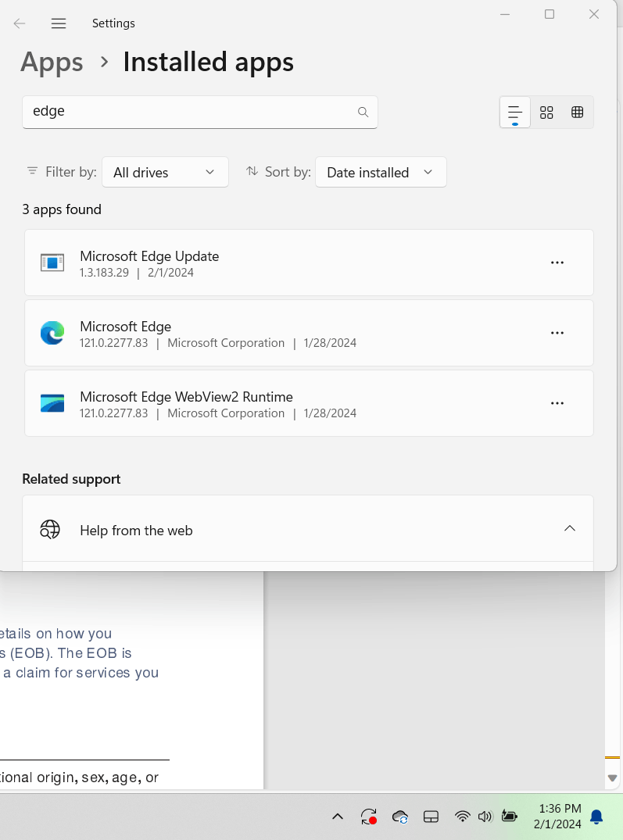Click the Help from the web label
This screenshot has width=623, height=840.
click(x=136, y=531)
